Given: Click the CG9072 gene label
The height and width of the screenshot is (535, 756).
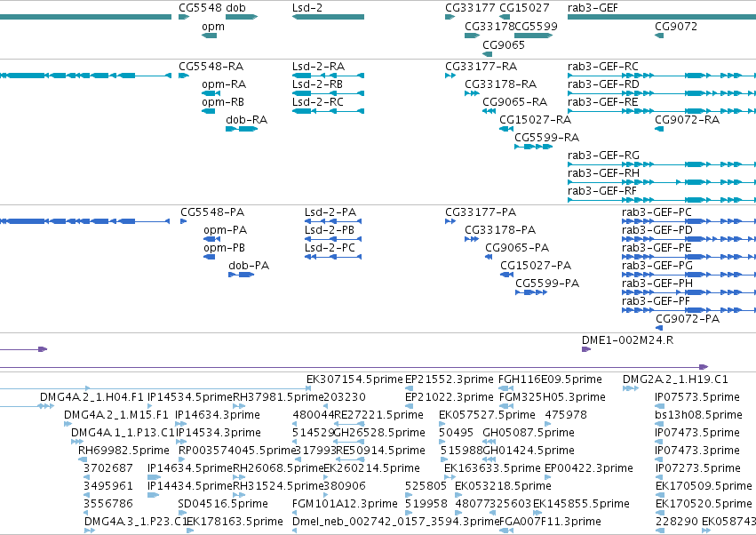Looking at the screenshot, I should (676, 27).
